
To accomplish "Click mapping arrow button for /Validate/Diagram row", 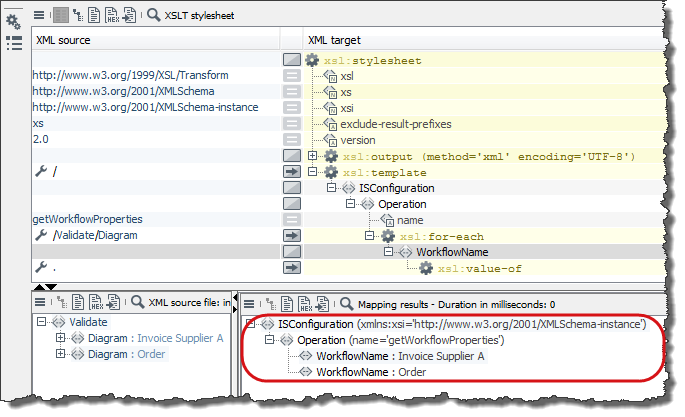I will click(x=292, y=235).
